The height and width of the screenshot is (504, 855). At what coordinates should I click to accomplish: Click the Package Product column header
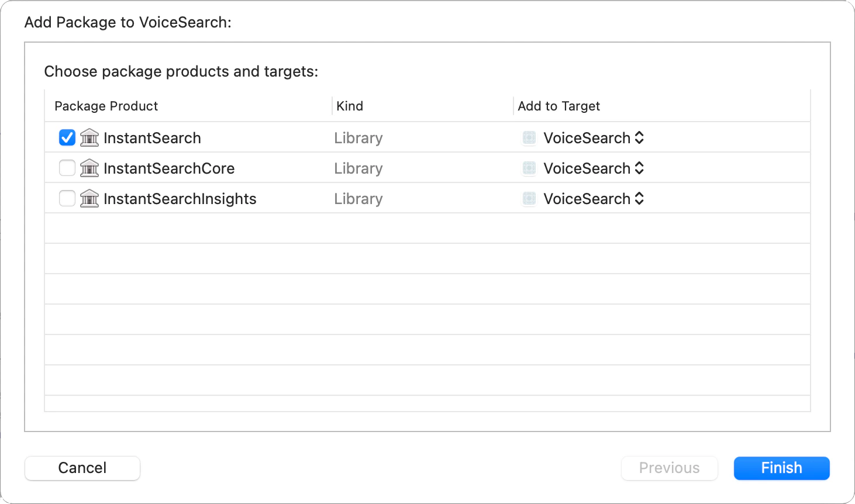click(106, 106)
